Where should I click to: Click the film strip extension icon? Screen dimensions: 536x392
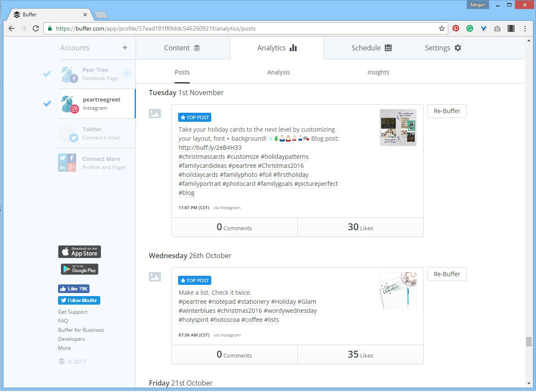[x=511, y=28]
